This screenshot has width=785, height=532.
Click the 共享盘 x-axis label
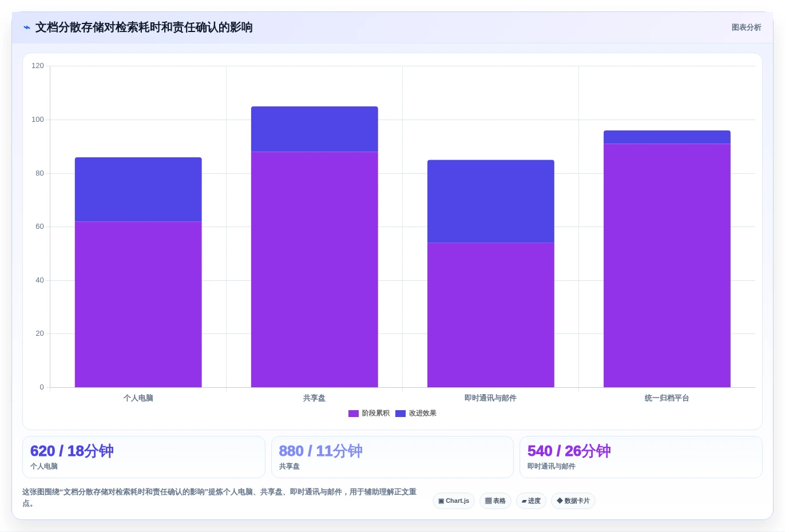[x=315, y=398]
